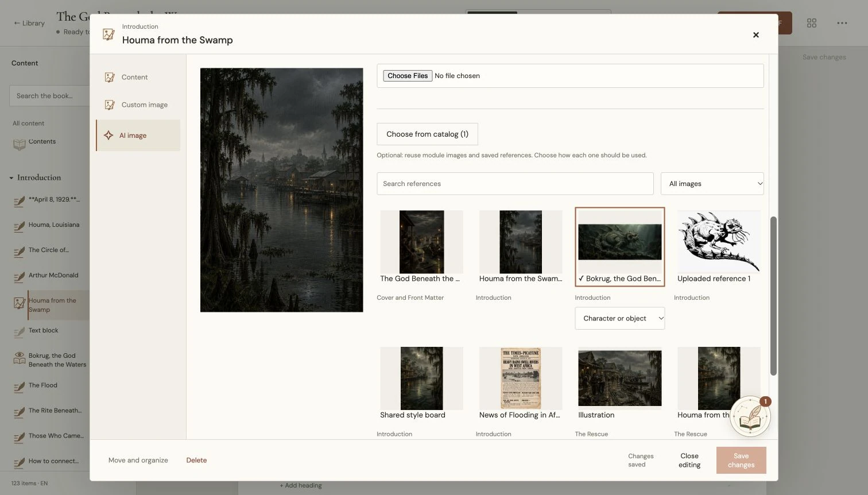Open the All images filter dropdown
This screenshot has height=495, width=868.
[712, 184]
